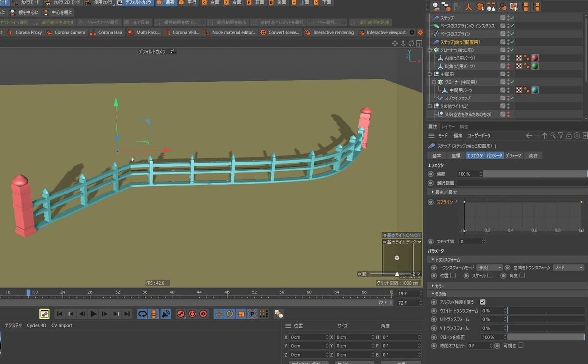Toggle loop playback mode icon
The width and height of the screenshot is (588, 364).
coord(143,314)
